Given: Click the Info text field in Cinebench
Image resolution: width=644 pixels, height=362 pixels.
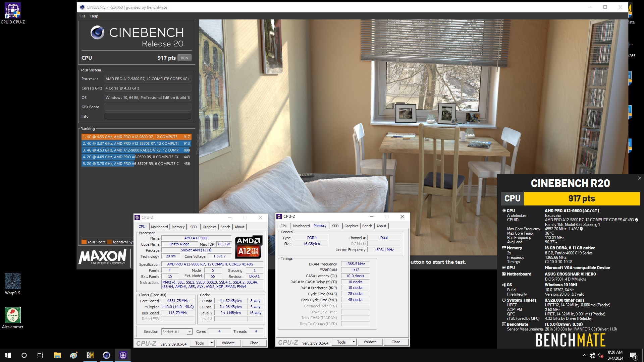Looking at the screenshot, I should click(148, 116).
